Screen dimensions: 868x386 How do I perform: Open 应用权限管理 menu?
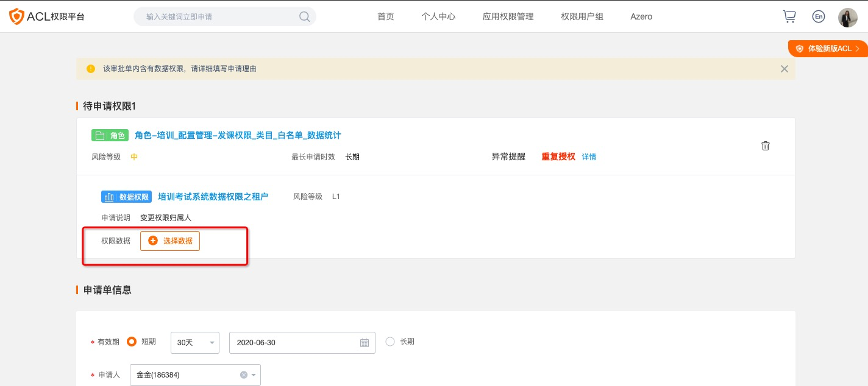coord(508,16)
